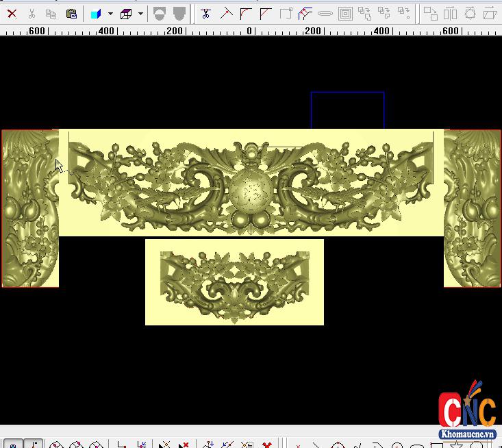Select the fillet corner tool icon
The image size is (502, 448).
click(x=246, y=13)
